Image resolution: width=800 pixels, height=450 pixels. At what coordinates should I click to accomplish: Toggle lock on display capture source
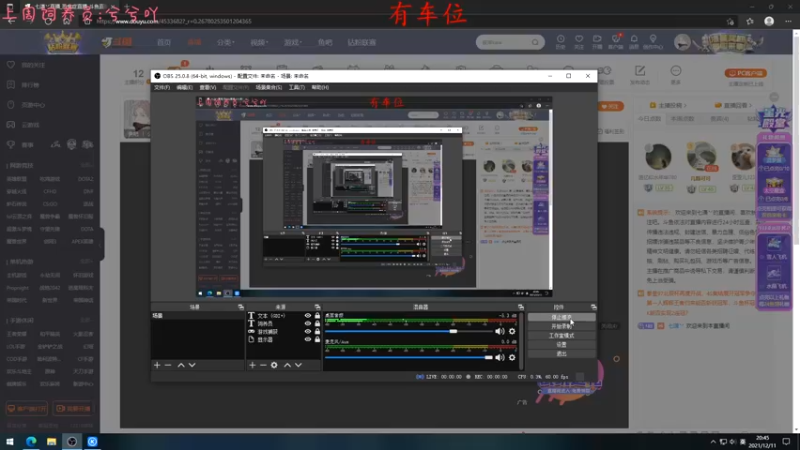(317, 339)
